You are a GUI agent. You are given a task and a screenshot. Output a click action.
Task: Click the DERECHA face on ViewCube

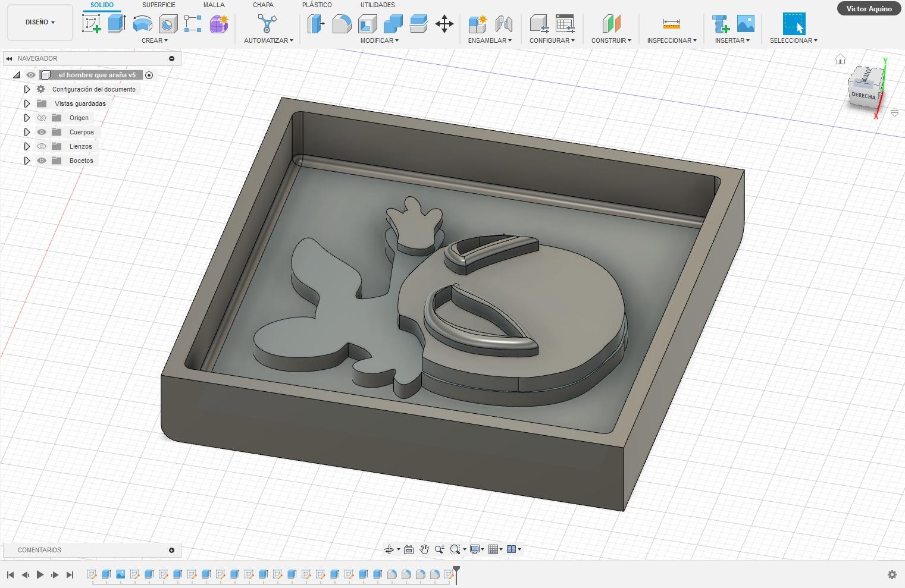point(863,95)
